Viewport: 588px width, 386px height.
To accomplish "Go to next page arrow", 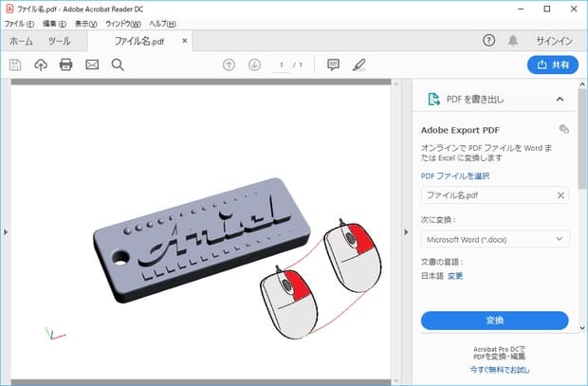I will click(x=254, y=64).
